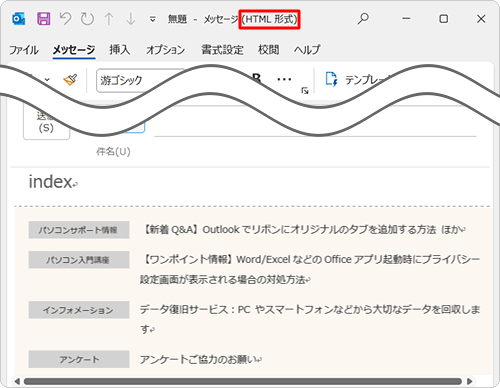Open the ファイル tab
Image resolution: width=500 pixels, height=388 pixels.
click(x=24, y=50)
